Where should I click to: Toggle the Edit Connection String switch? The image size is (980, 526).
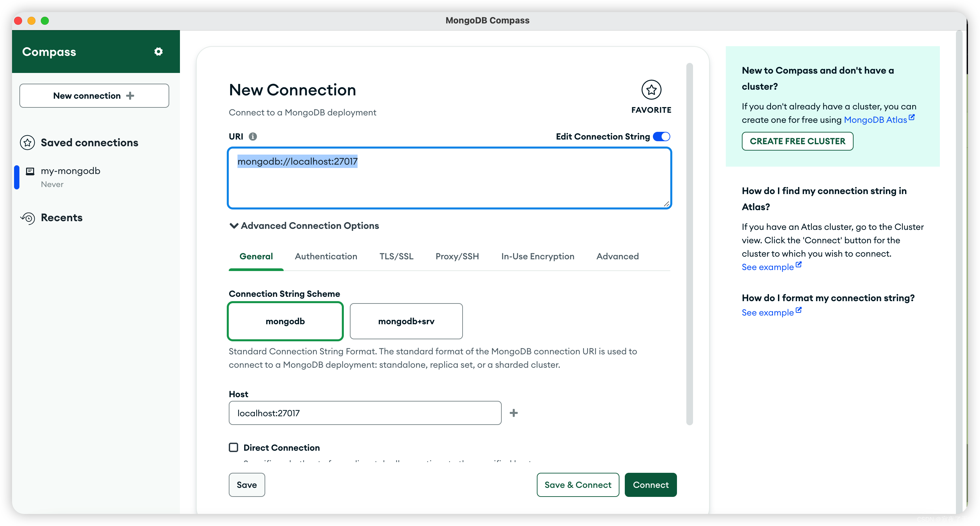coord(661,136)
